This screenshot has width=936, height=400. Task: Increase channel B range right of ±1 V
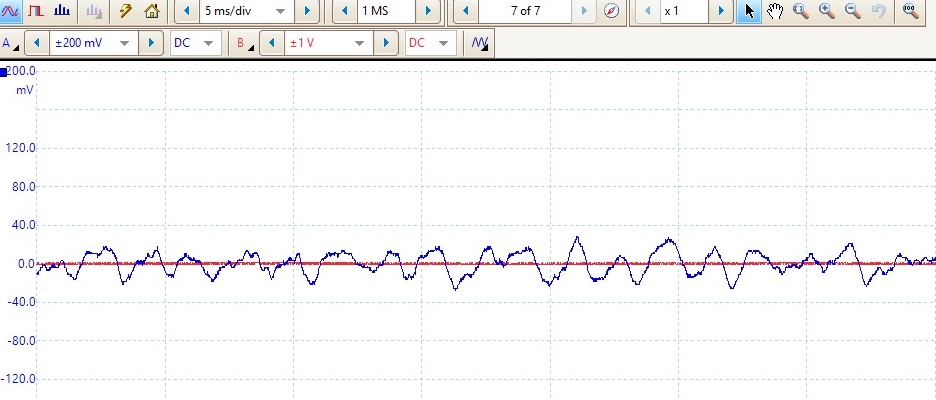pyautogui.click(x=386, y=43)
